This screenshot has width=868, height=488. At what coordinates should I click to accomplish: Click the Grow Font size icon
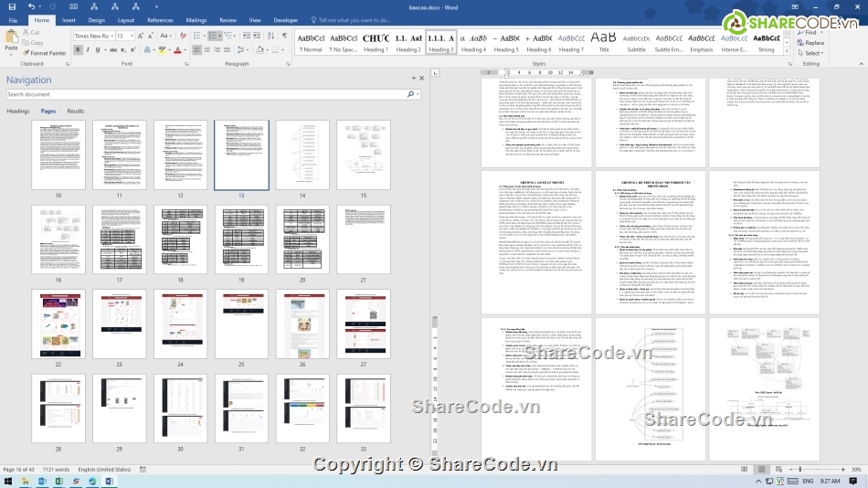tap(142, 36)
